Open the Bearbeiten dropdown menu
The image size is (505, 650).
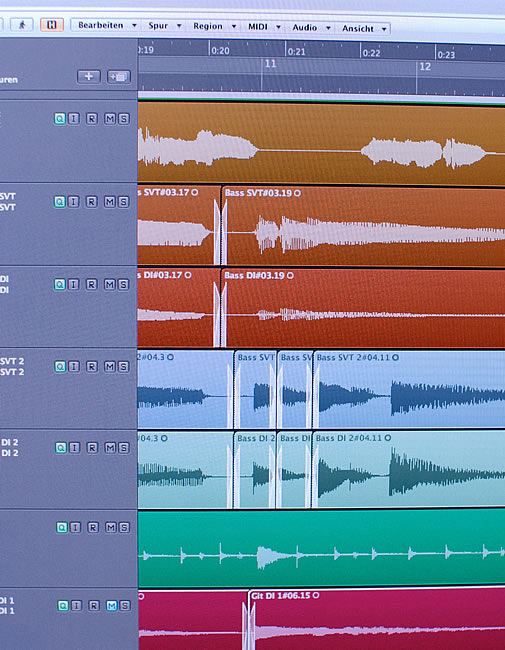107,25
